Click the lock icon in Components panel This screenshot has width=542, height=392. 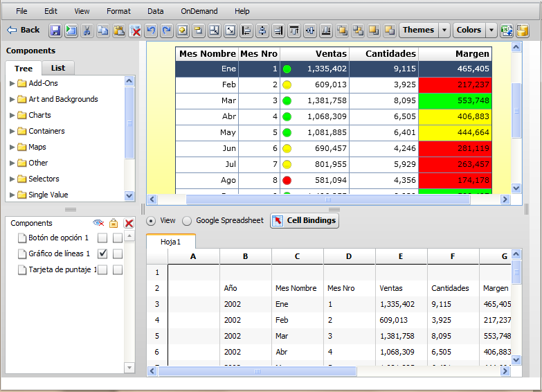pyautogui.click(x=114, y=223)
